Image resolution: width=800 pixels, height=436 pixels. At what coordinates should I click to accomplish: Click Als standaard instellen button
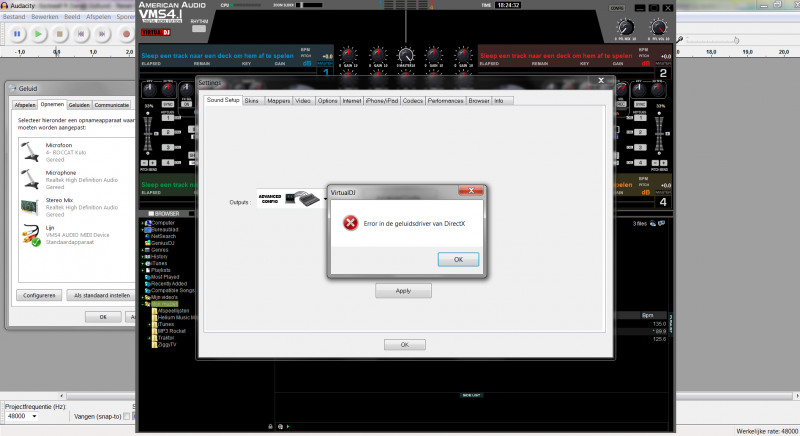tap(102, 295)
